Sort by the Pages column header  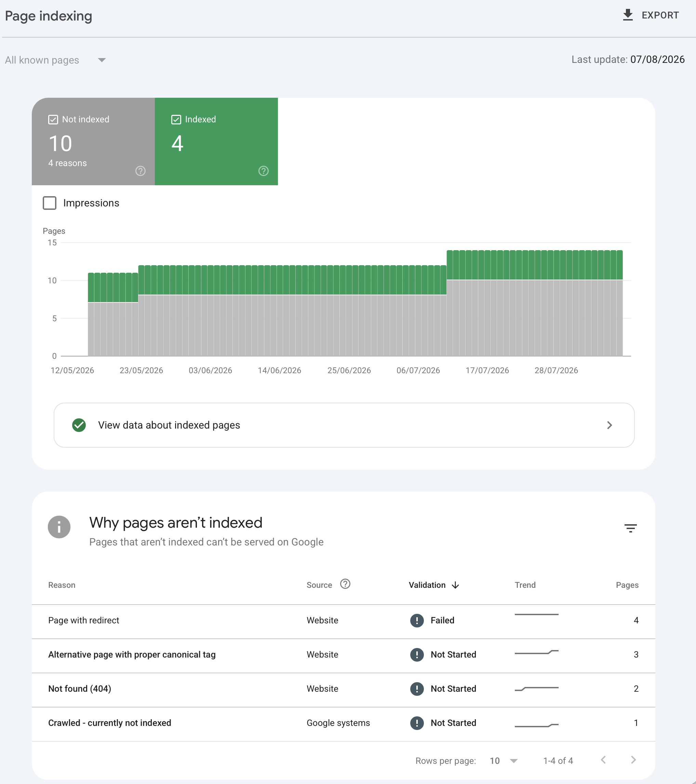[x=627, y=585]
